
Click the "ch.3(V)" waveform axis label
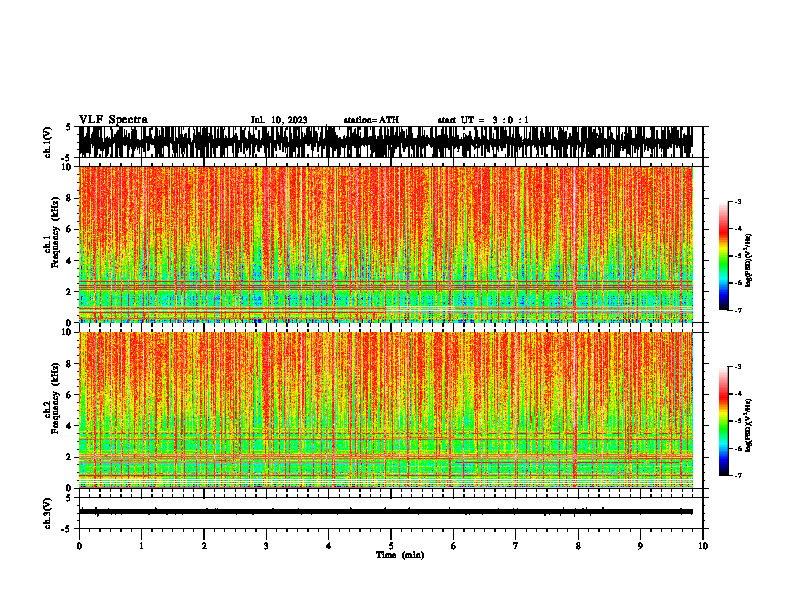pyautogui.click(x=48, y=513)
